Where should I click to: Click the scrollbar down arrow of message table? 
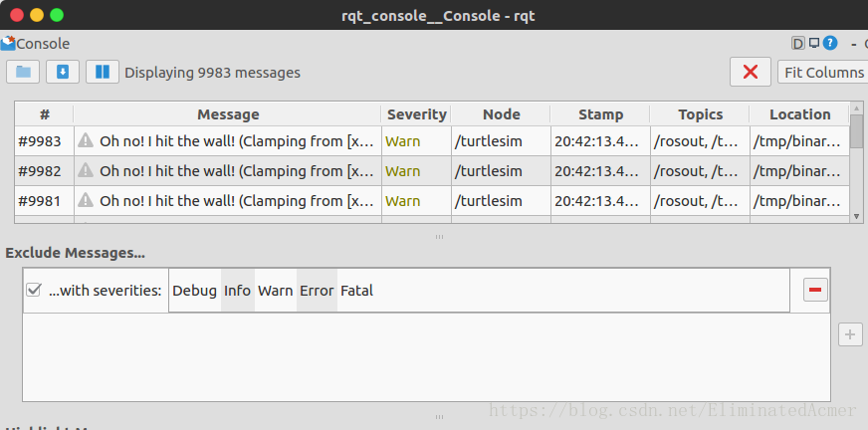click(x=856, y=217)
